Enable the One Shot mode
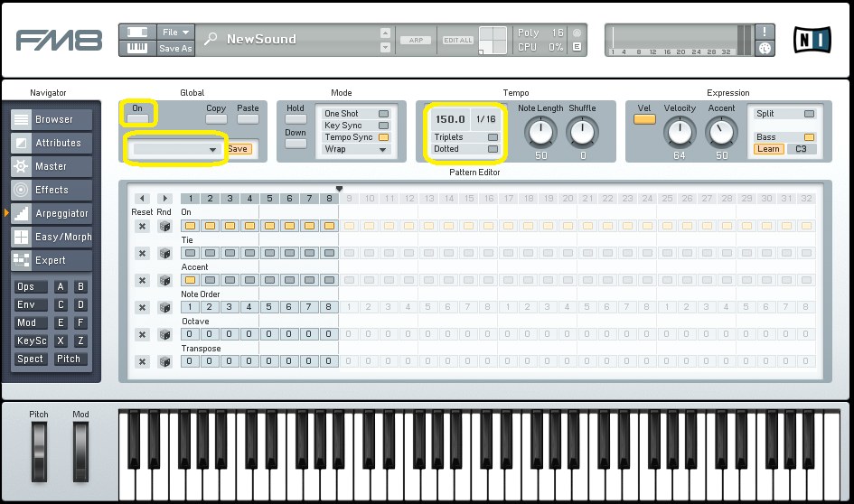This screenshot has width=854, height=504. [383, 114]
